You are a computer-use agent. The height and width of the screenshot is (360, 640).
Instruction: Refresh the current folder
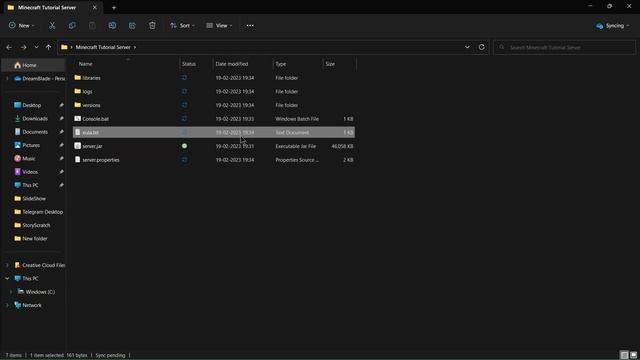click(x=482, y=47)
